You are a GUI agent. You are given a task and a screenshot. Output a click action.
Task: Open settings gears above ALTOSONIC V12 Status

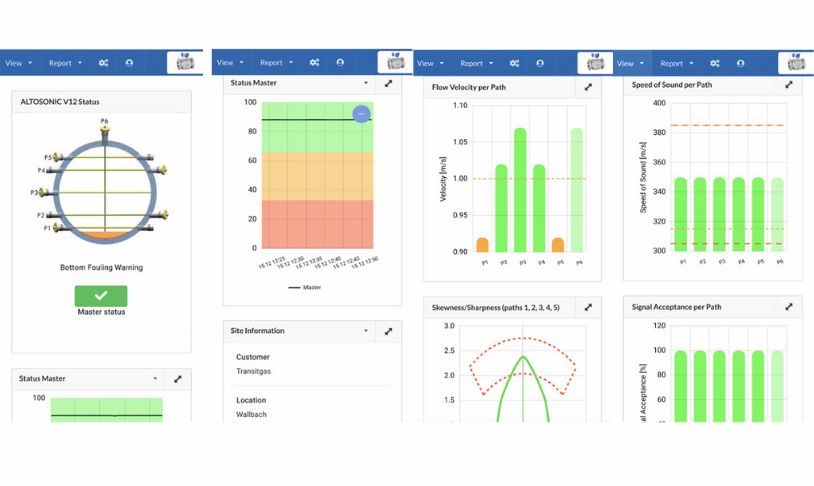[103, 63]
